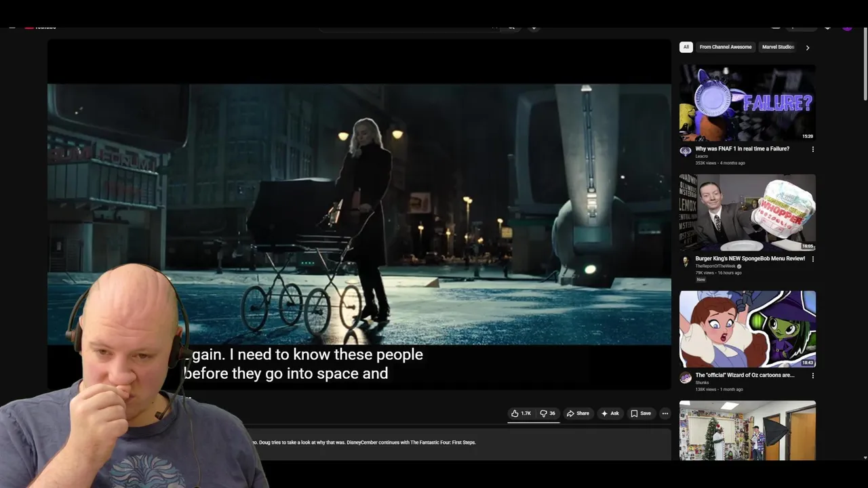Image resolution: width=868 pixels, height=488 pixels.
Task: Select the From Channel Awesome chip
Action: point(726,47)
